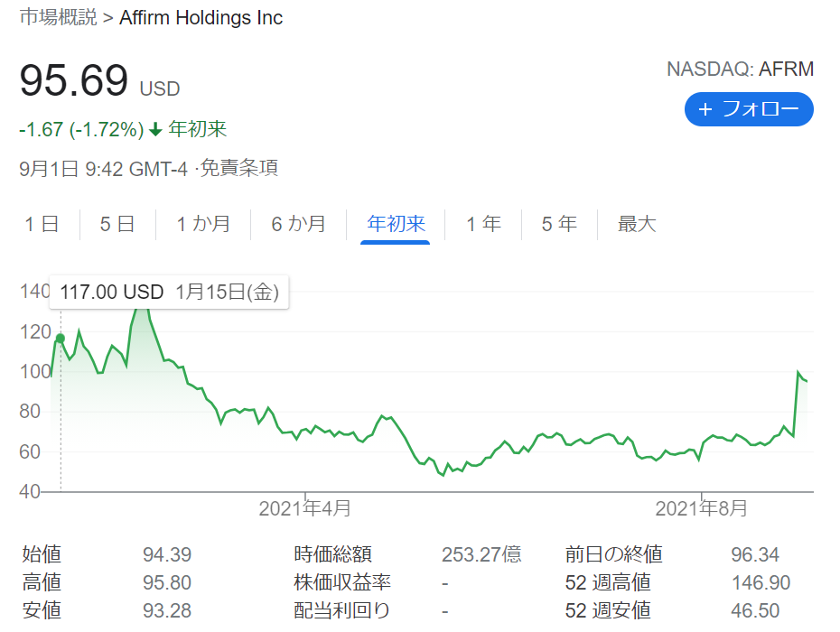The image size is (840, 632).
Task: Select the 1 日 range tab
Action: coord(42,224)
